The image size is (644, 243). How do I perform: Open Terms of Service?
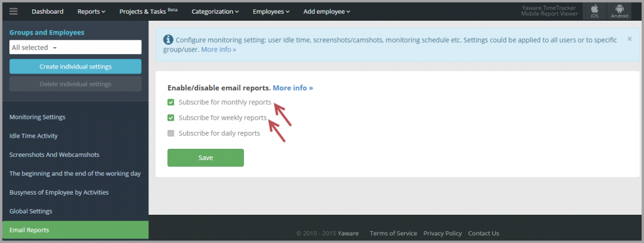393,233
